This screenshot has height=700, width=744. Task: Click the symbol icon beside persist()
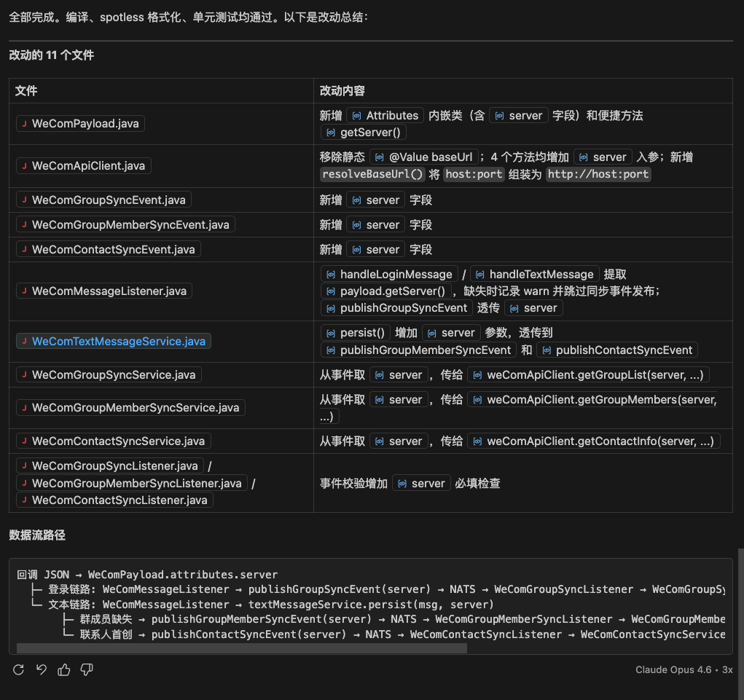click(331, 333)
